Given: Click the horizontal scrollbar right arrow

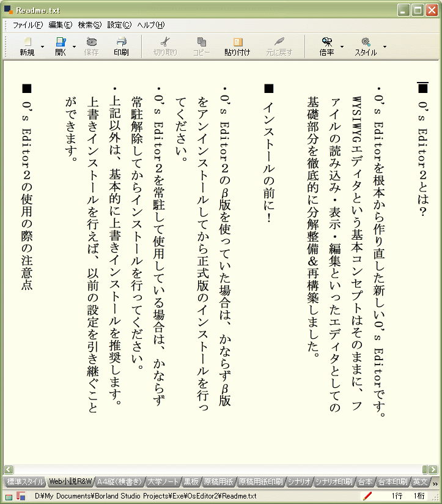Looking at the screenshot, I should coord(433,469).
